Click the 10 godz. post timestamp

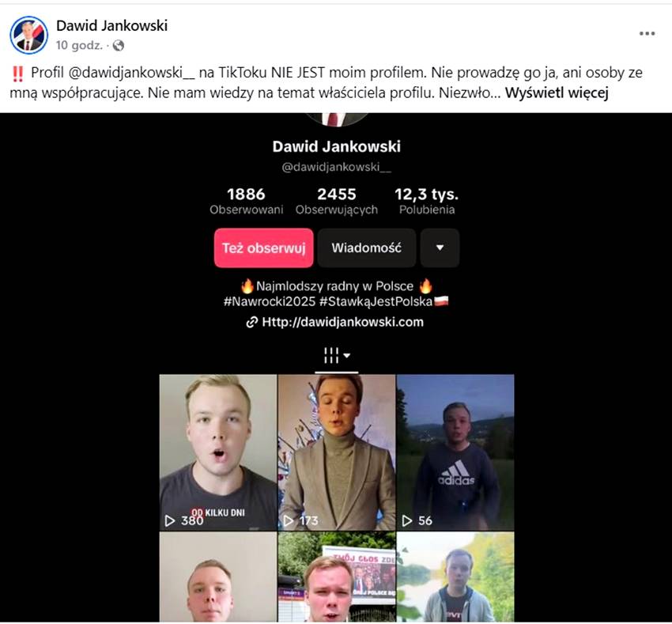click(79, 45)
